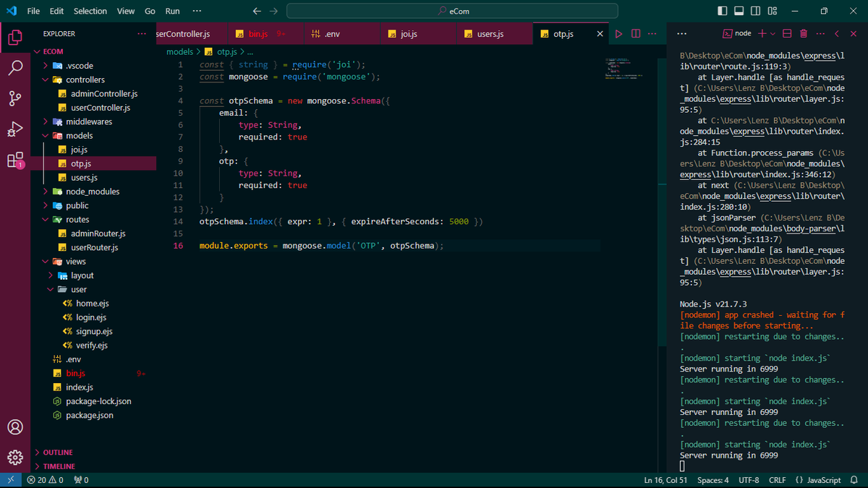The image size is (868, 488).
Task: Show errors and warnings from status bar
Action: point(45,480)
